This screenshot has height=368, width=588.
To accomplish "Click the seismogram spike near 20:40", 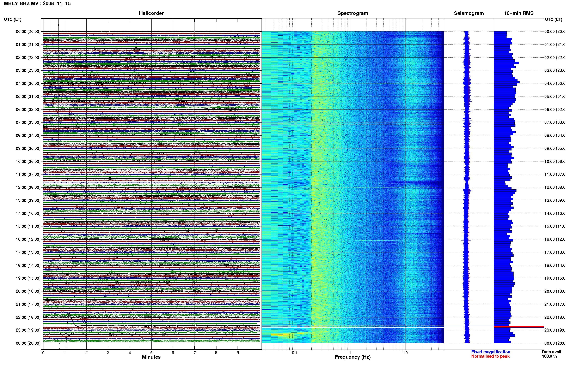I will [x=466, y=300].
